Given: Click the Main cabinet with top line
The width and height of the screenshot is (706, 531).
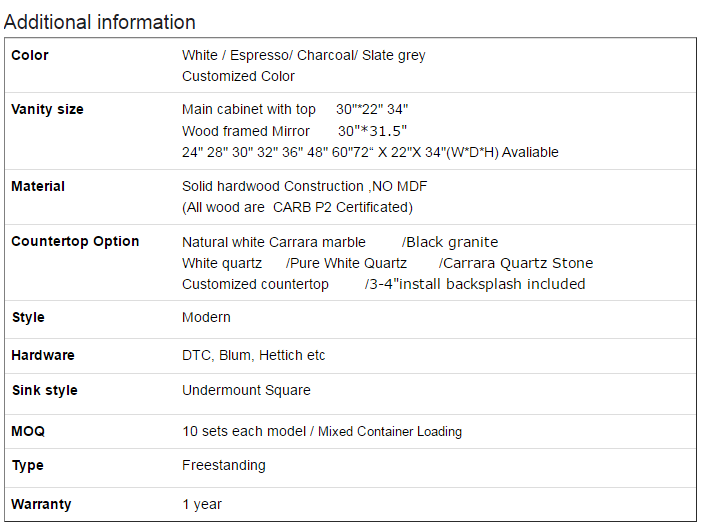Looking at the screenshot, I should tap(294, 109).
